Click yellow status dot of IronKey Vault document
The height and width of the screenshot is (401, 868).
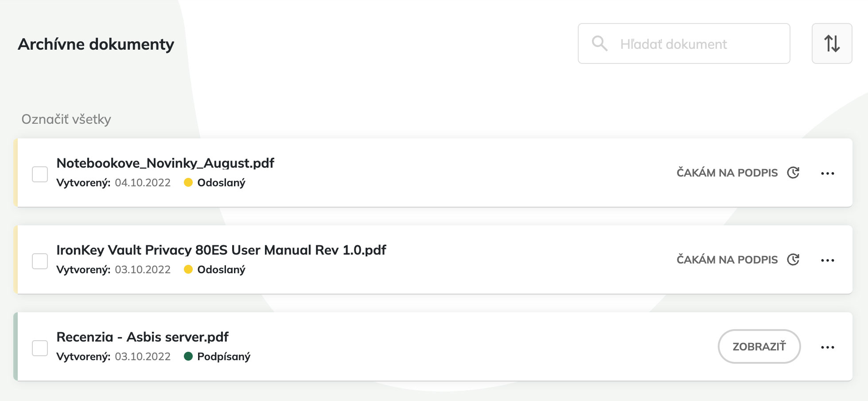tap(188, 269)
